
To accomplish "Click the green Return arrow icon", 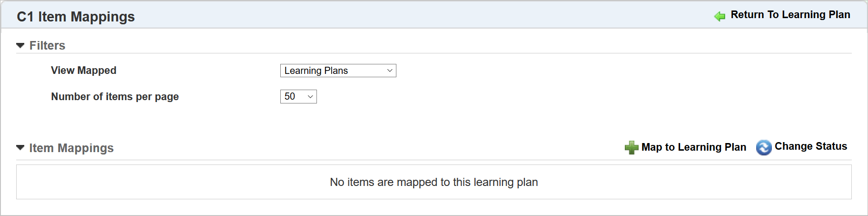I will (x=720, y=16).
